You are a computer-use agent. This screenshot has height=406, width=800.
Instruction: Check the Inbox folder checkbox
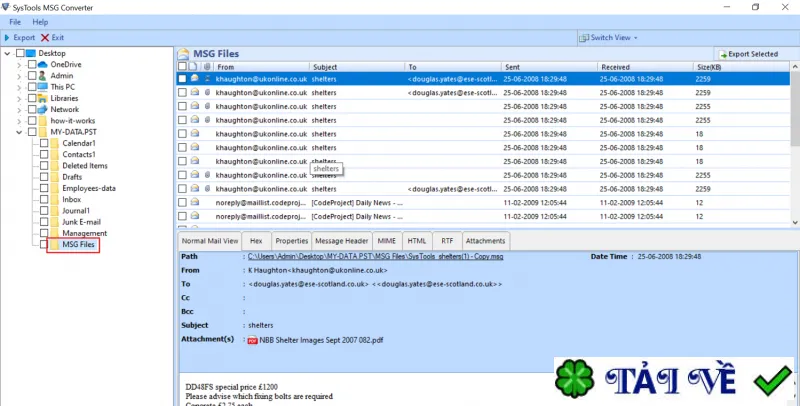pos(44,199)
